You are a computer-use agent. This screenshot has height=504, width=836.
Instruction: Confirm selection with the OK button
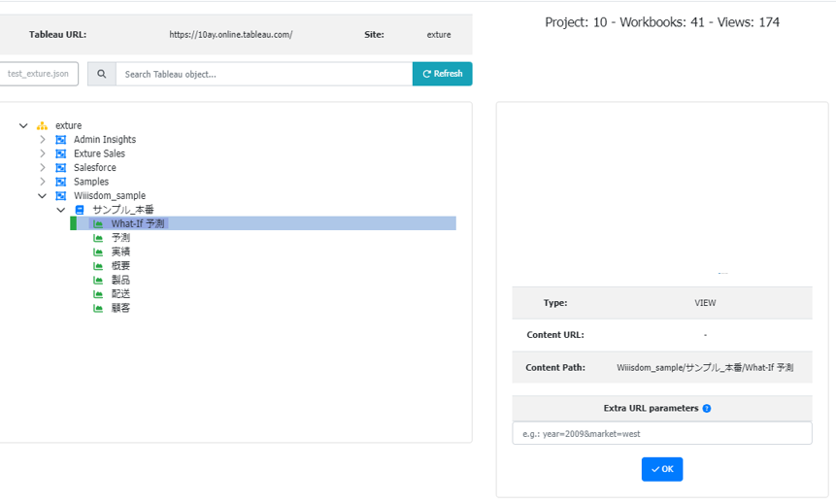coord(661,469)
